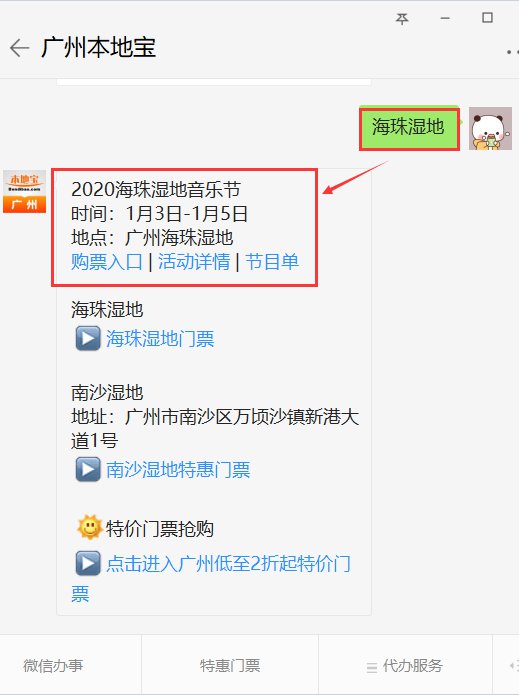This screenshot has width=519, height=695.
Task: Click play icon beside 点击进入广州低至2折起特价门票
Action: [x=88, y=563]
